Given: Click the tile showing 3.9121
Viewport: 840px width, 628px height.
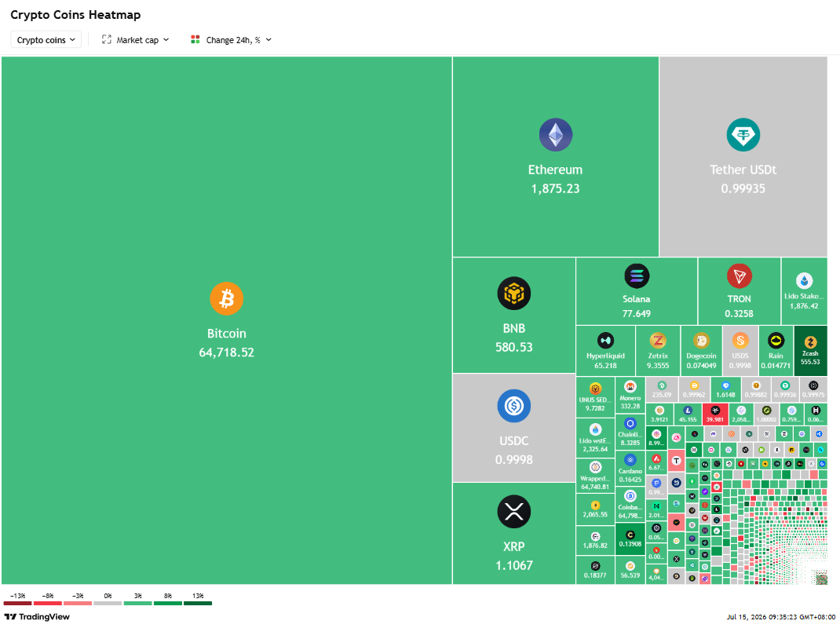Looking at the screenshot, I should 659,414.
